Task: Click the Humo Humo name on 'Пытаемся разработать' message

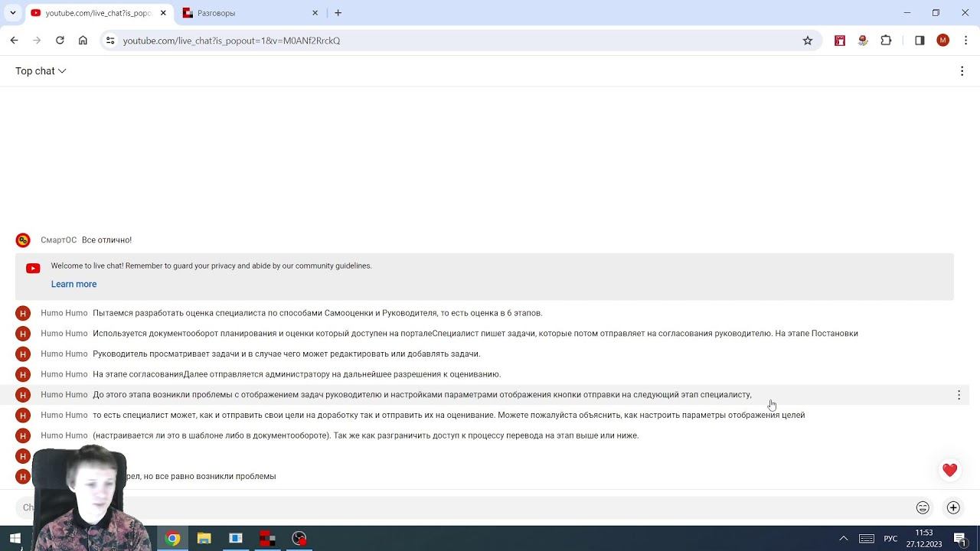Action: (64, 313)
